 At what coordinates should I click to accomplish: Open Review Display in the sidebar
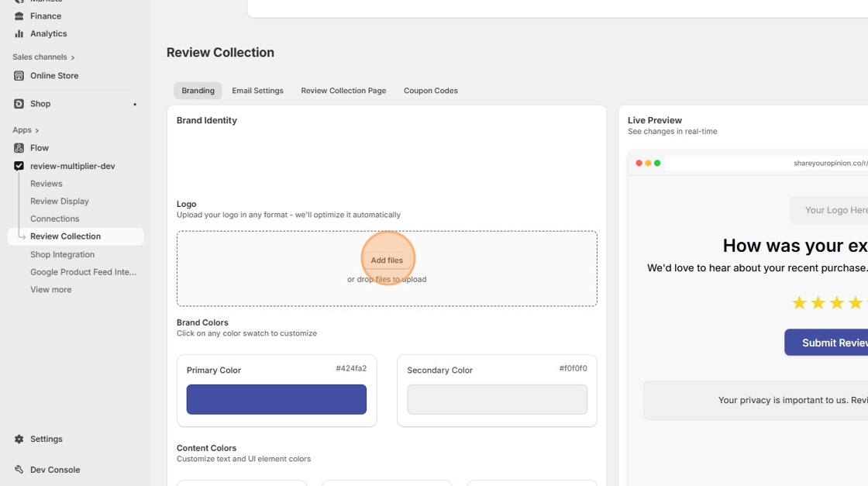point(60,202)
